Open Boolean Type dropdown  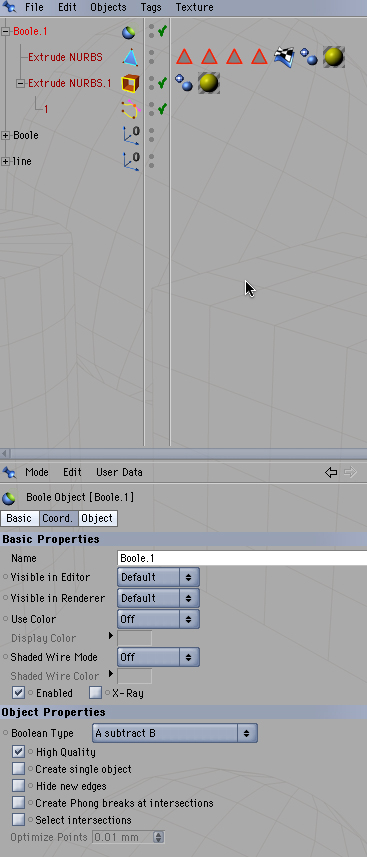(174, 733)
